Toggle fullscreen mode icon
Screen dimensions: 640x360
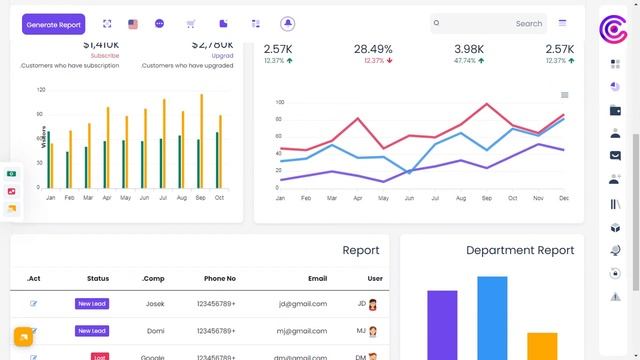107,24
